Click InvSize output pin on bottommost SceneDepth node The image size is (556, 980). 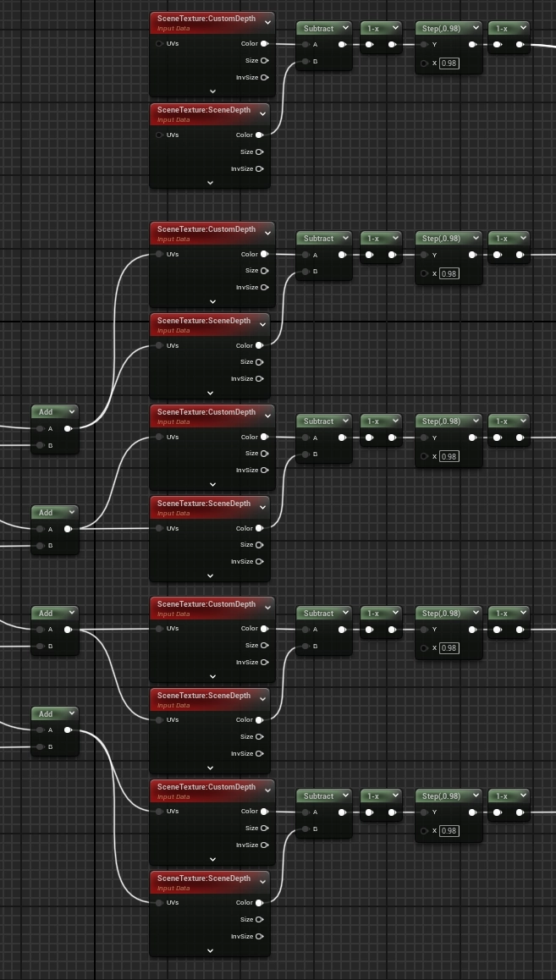(x=259, y=936)
